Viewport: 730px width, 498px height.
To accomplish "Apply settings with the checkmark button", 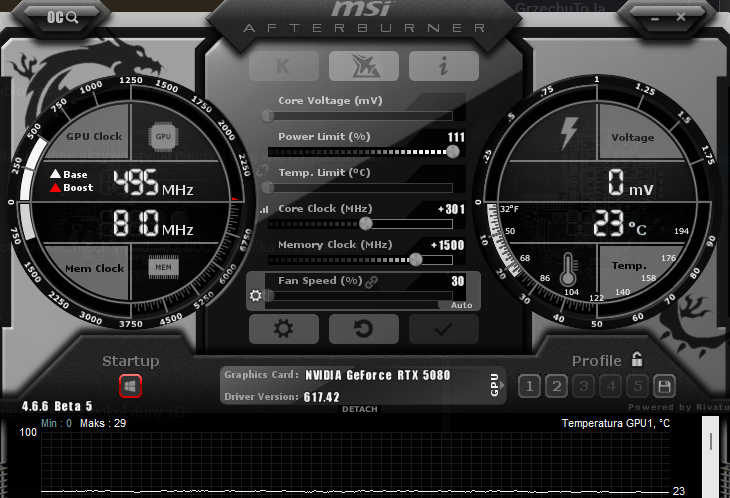I will 444,329.
